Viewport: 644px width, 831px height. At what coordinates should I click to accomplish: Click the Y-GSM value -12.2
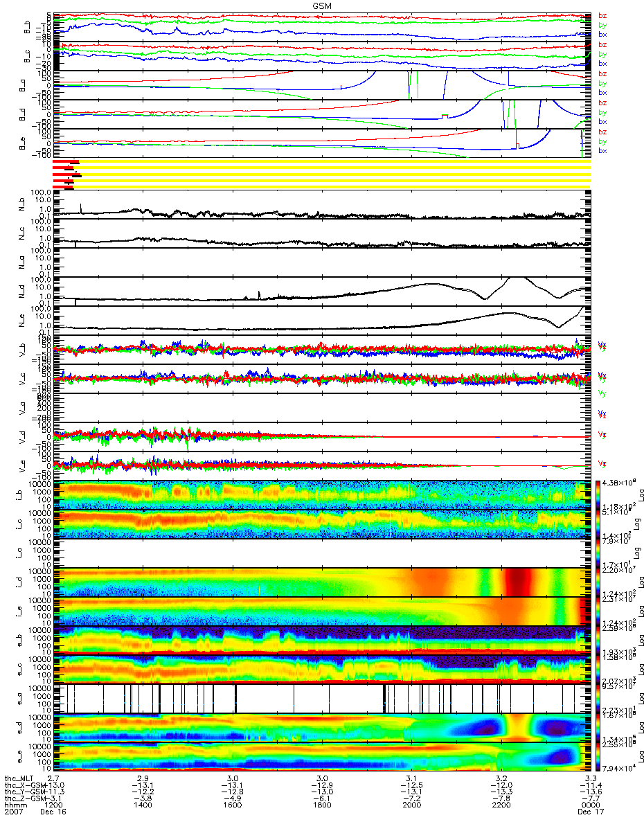point(143,792)
